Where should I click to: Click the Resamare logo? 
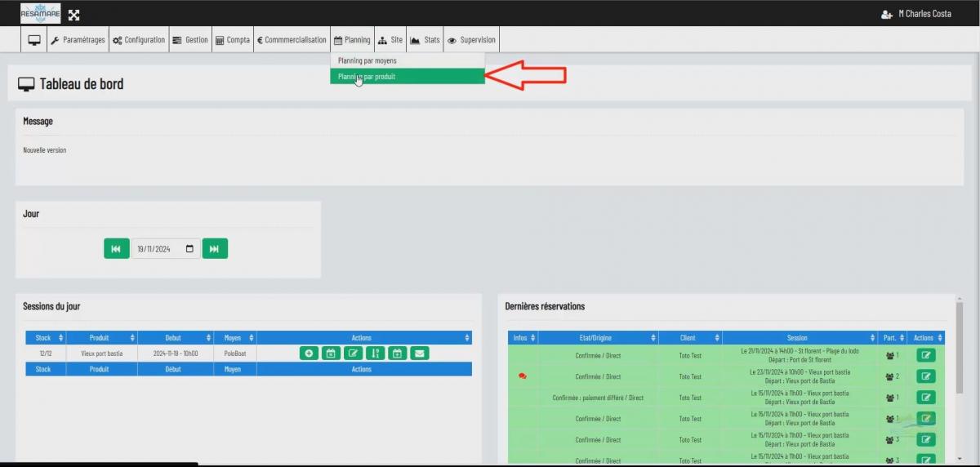40,13
